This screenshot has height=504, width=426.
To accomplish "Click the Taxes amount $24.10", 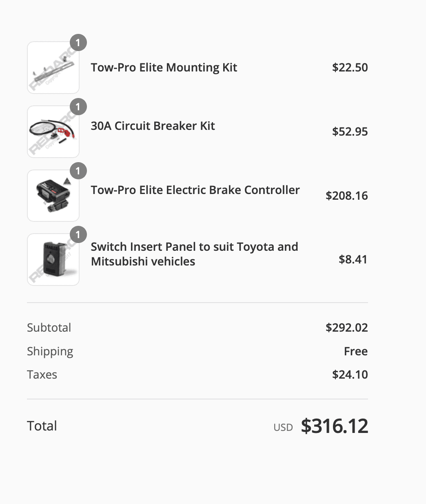I will coord(350,375).
